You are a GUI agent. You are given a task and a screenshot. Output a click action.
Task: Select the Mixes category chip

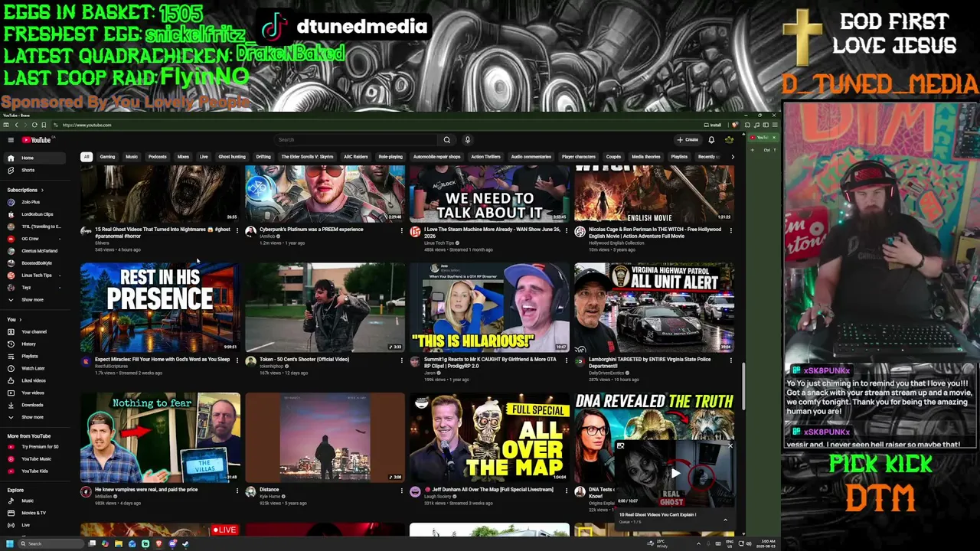(x=183, y=157)
